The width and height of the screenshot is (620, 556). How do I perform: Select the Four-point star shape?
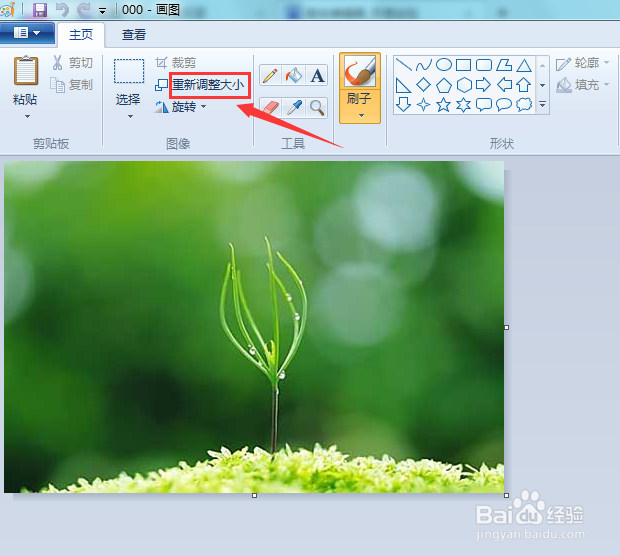(x=423, y=104)
